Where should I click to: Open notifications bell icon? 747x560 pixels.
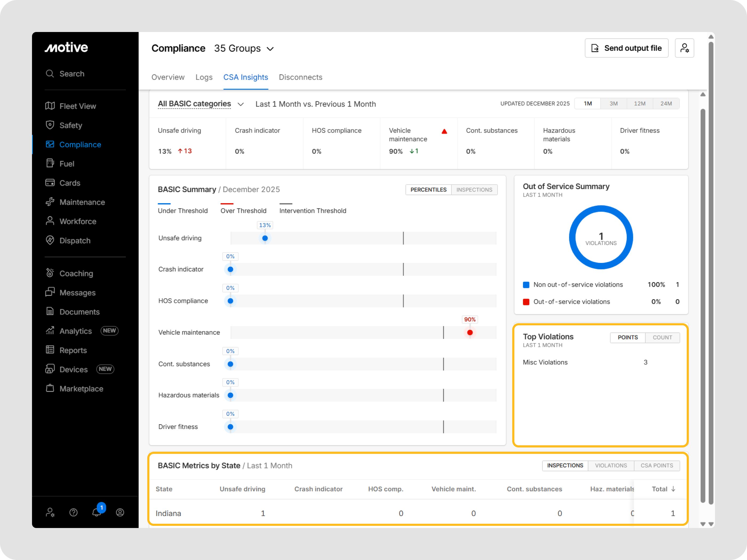coord(97,513)
